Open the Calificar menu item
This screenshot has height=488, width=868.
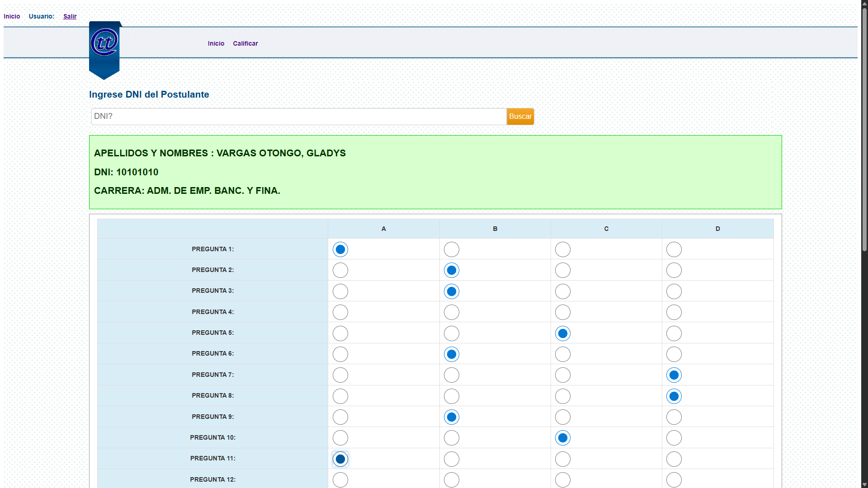click(245, 43)
